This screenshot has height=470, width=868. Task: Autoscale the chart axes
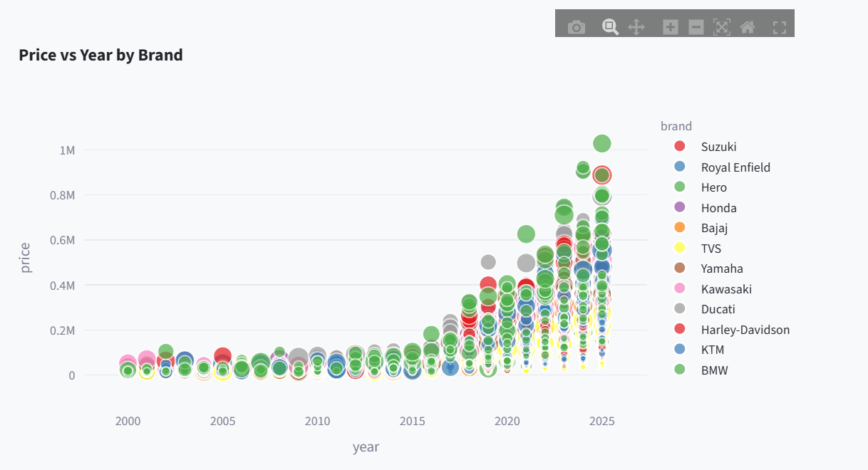[x=722, y=27]
